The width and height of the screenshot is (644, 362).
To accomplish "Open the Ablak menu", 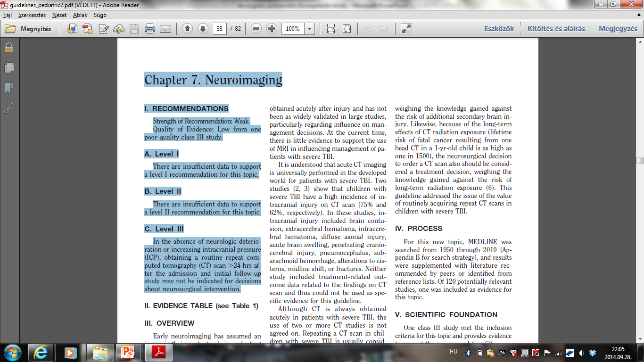I will tap(80, 15).
